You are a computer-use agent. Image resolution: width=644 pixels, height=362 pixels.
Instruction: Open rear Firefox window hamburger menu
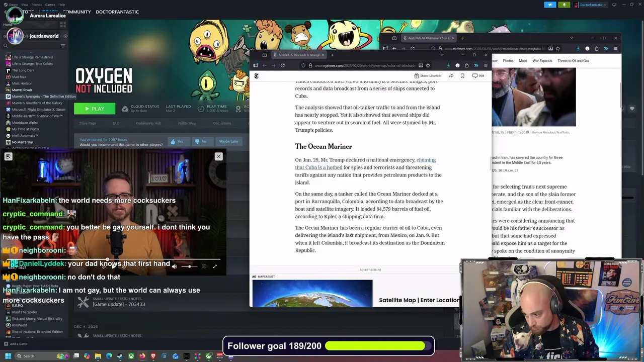tap(615, 48)
